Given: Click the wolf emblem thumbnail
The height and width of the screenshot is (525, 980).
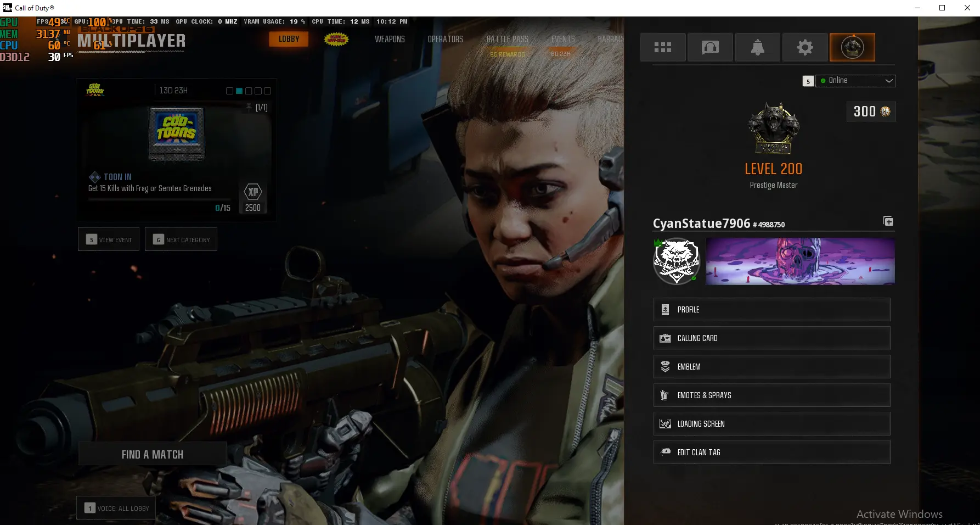Looking at the screenshot, I should pos(677,261).
